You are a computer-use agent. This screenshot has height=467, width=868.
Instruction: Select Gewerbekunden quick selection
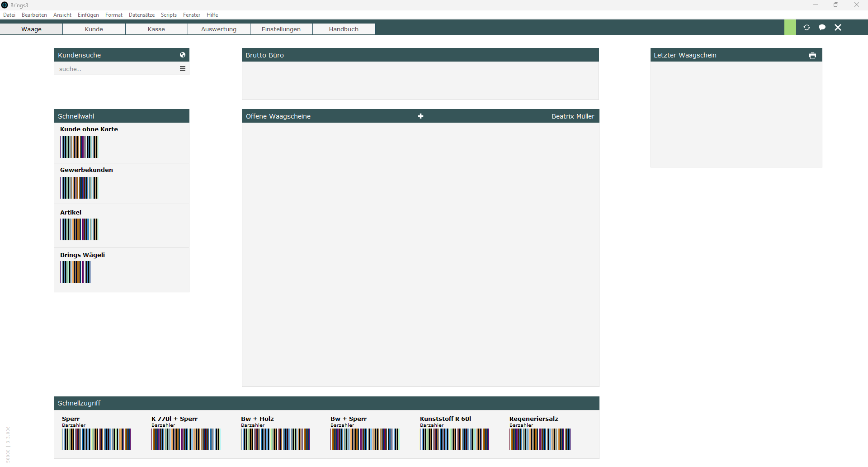point(79,187)
